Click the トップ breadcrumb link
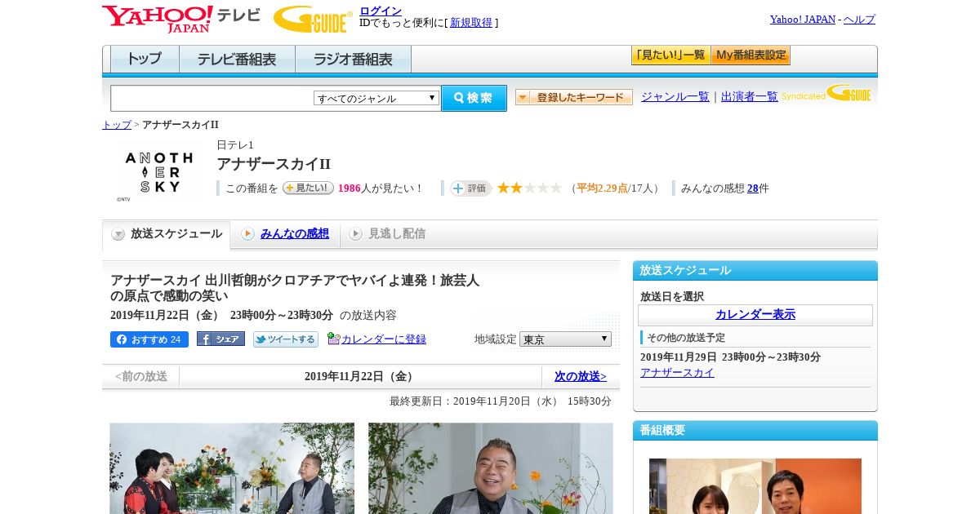980x514 pixels. (117, 125)
